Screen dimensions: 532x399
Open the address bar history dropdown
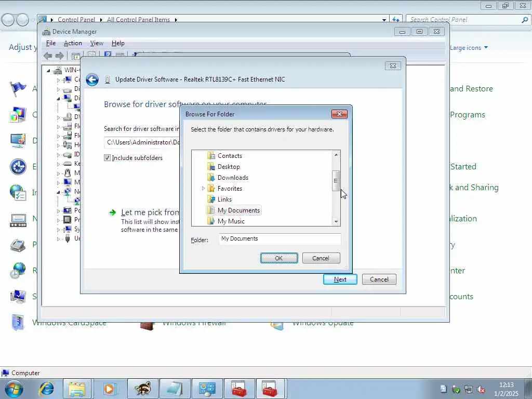pos(384,20)
